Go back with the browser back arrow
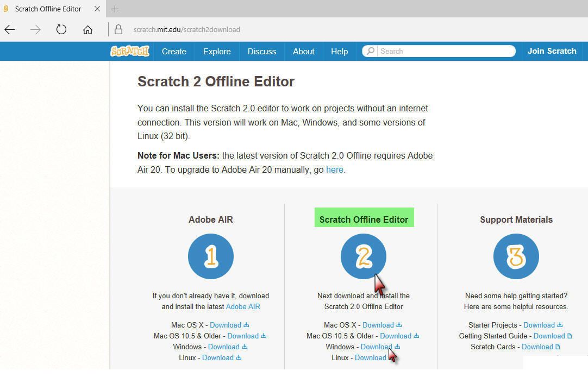This screenshot has width=588, height=377. (10, 29)
